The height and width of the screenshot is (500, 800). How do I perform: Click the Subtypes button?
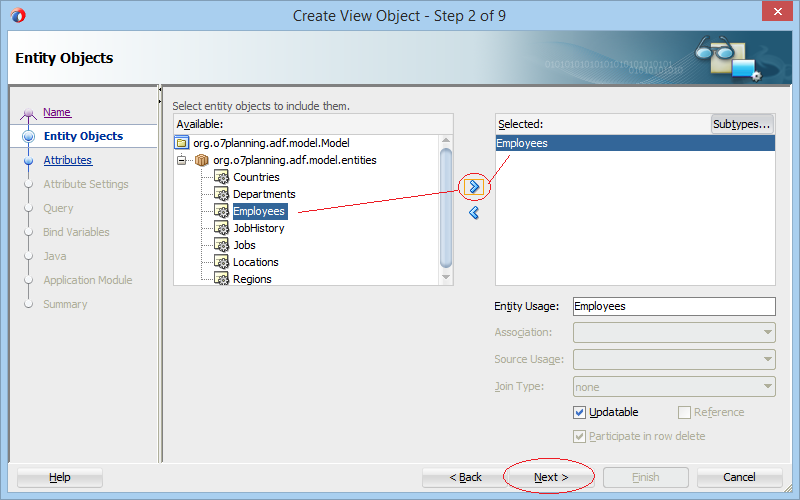[742, 124]
